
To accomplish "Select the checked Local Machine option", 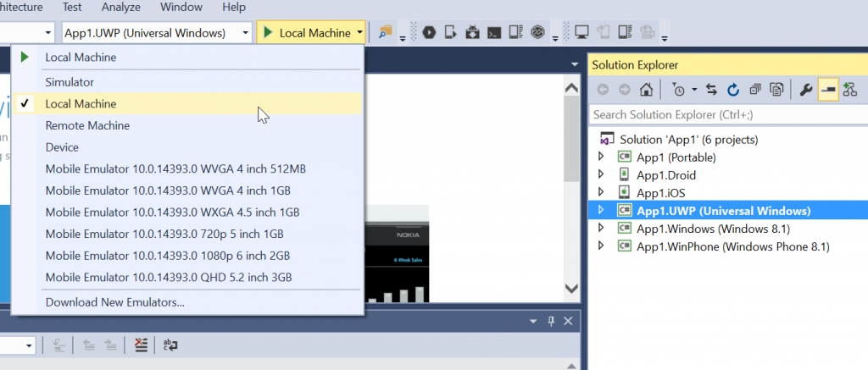I will coord(187,103).
